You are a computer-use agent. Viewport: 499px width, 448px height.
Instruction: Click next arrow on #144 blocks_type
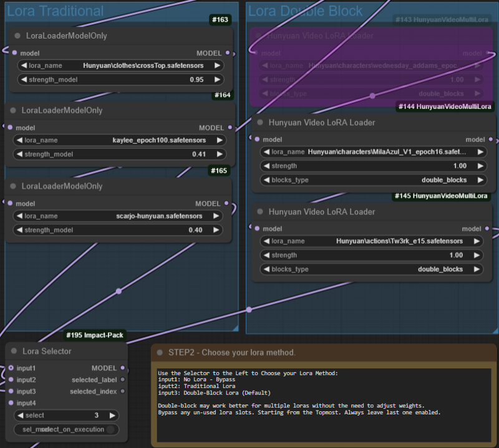click(x=480, y=180)
